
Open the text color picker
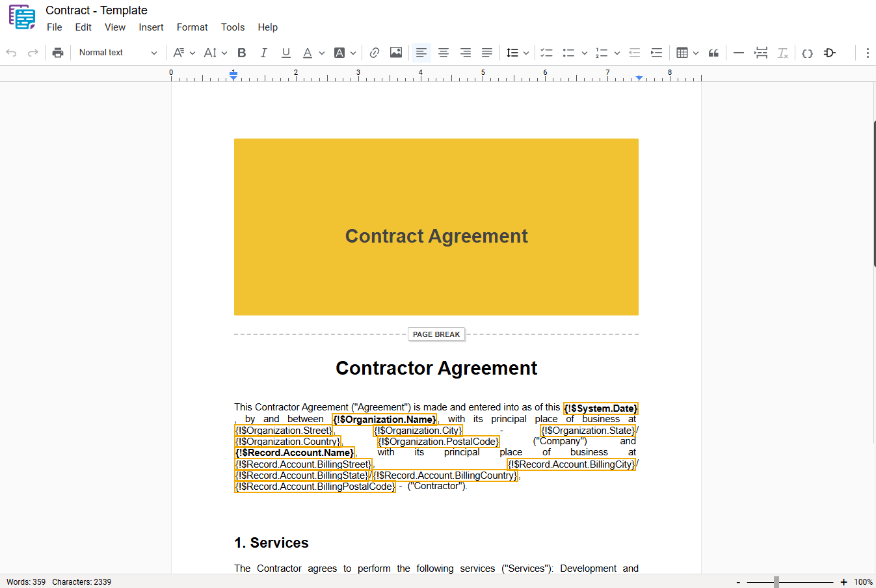pos(313,53)
